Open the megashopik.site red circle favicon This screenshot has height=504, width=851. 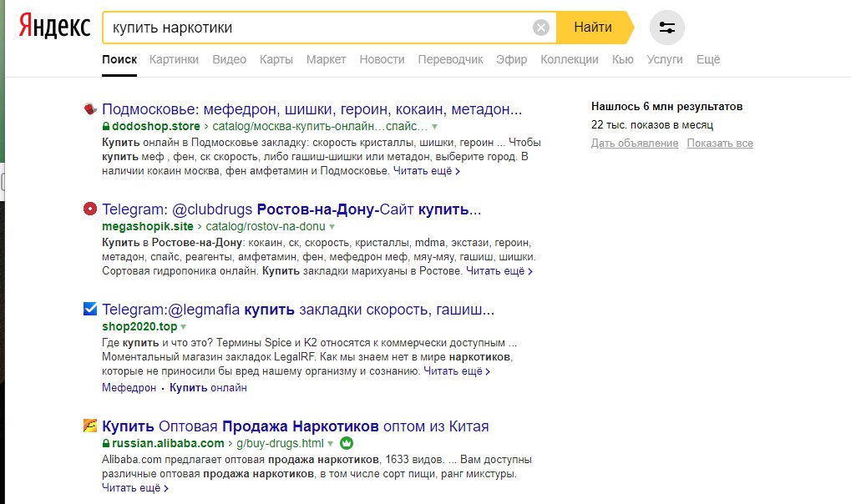point(90,209)
